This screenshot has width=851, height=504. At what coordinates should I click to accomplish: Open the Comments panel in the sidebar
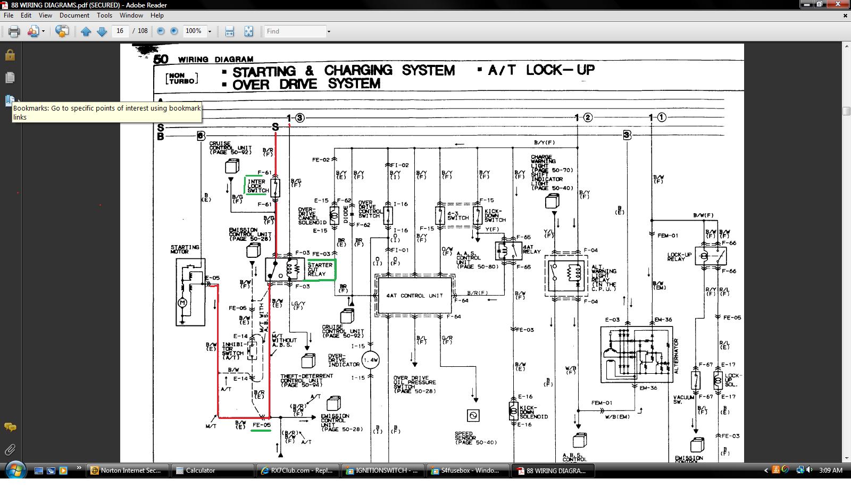[x=10, y=427]
